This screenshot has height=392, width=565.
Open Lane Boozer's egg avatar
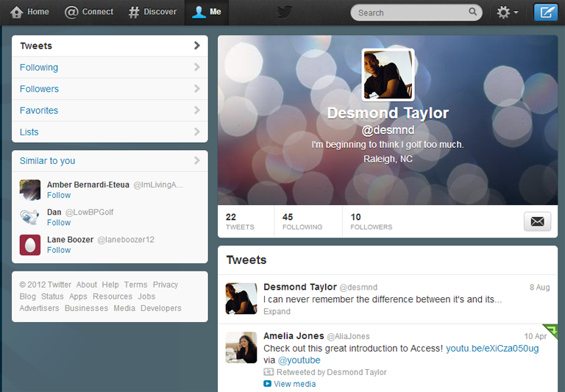30,245
